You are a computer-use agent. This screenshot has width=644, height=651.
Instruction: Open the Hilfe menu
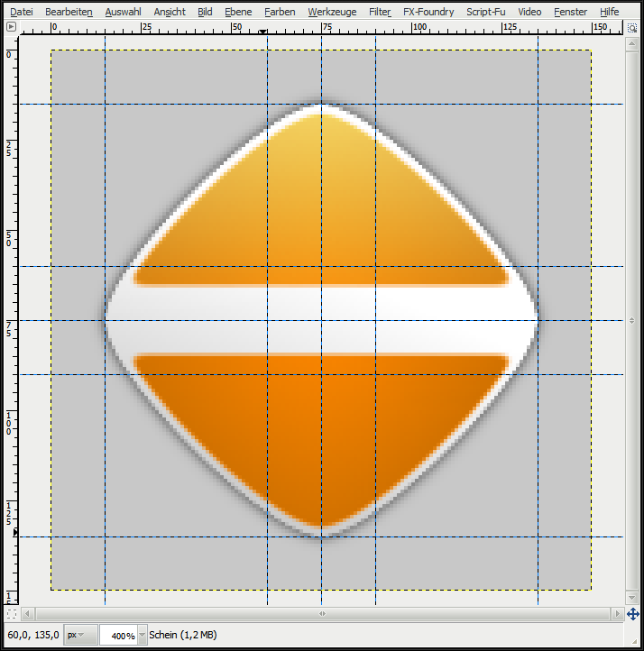(x=609, y=12)
